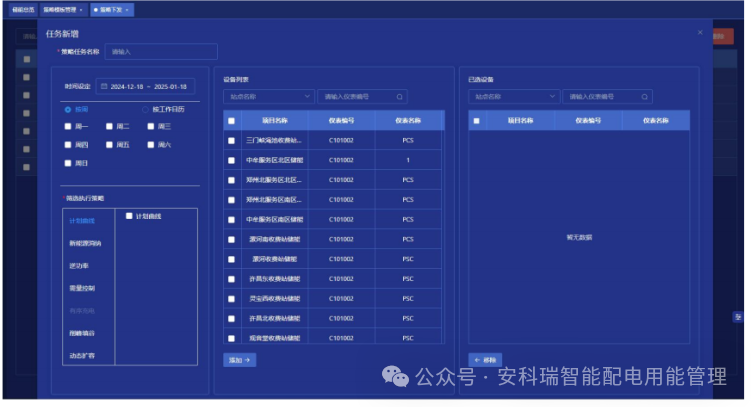Viewport: 751px width, 407px height.
Task: Click the 请输入仪表编号 field in 已选设备
Action: [607, 97]
